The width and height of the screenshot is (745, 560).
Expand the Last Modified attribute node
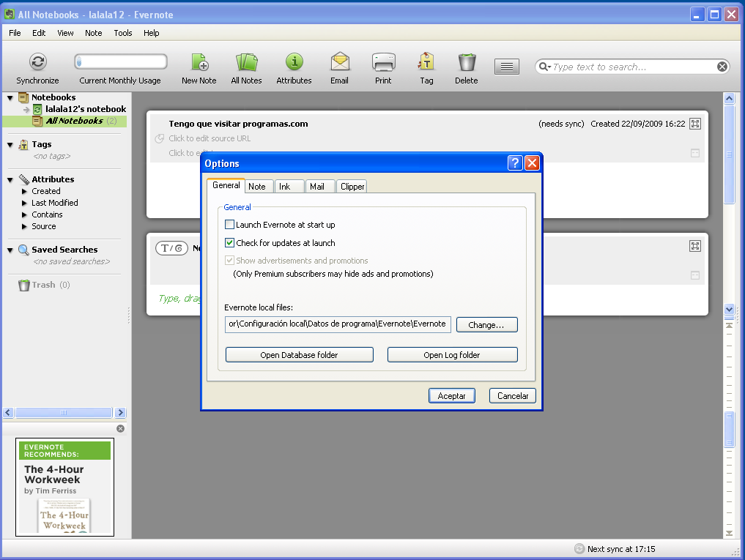pos(24,204)
